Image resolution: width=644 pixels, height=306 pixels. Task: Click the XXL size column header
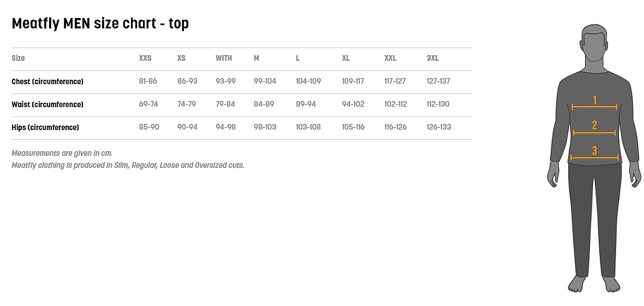[390, 58]
